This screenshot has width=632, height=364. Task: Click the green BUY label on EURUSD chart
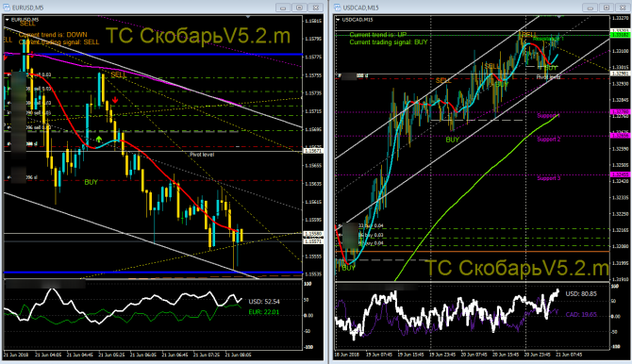click(91, 182)
